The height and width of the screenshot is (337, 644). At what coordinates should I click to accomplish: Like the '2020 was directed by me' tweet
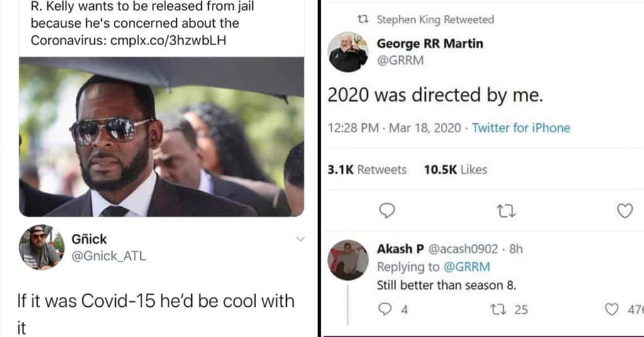625,211
